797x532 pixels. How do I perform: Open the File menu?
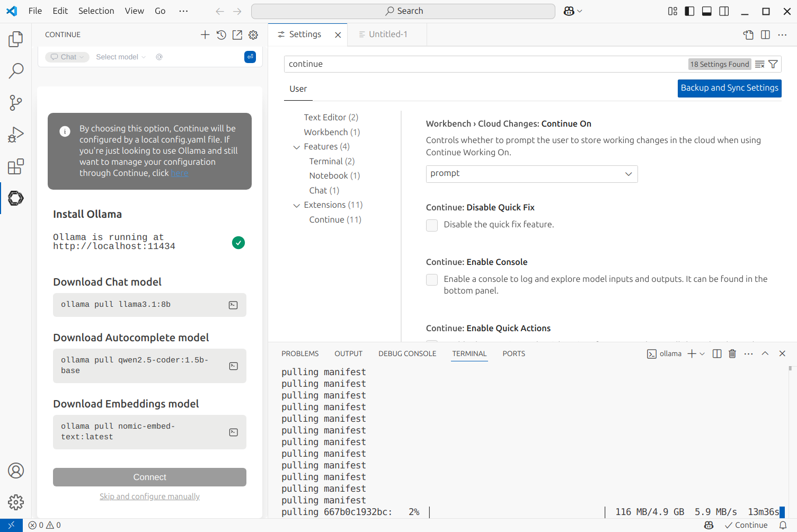pyautogui.click(x=35, y=11)
